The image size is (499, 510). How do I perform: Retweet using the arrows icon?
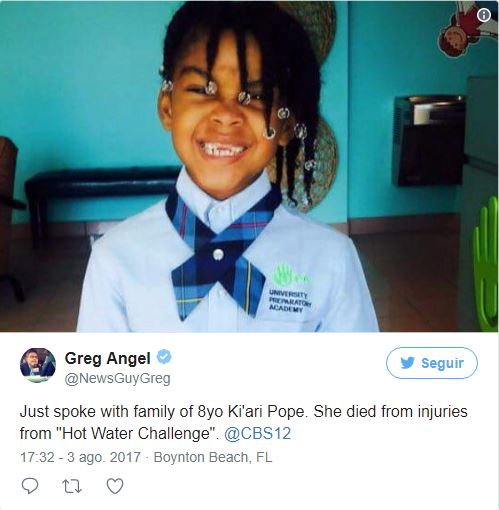coord(72,486)
